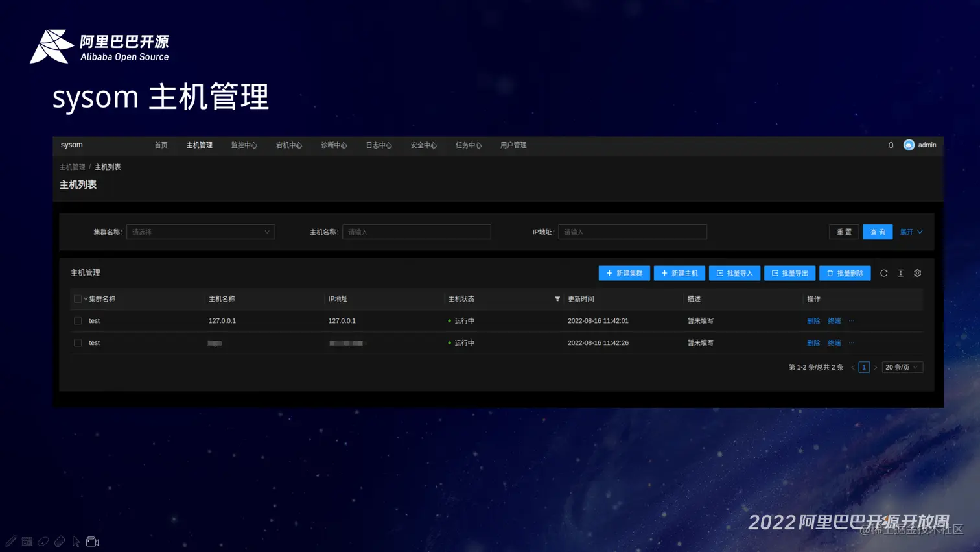Open 终端 for the 127.0.0.1 host
The width and height of the screenshot is (980, 552).
(x=834, y=321)
